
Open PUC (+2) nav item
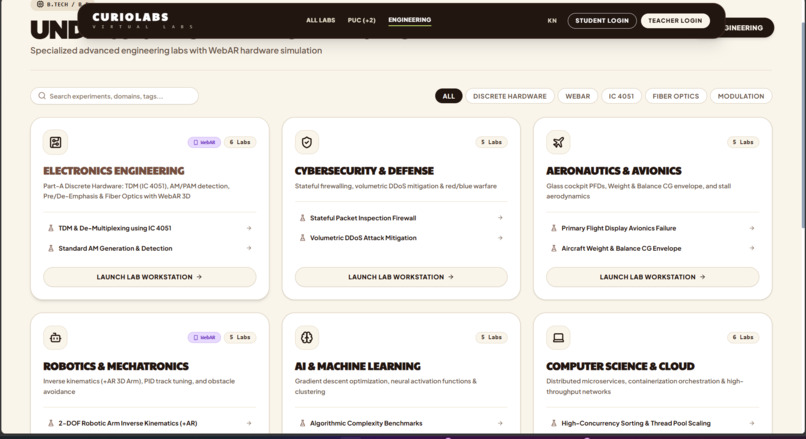point(361,21)
